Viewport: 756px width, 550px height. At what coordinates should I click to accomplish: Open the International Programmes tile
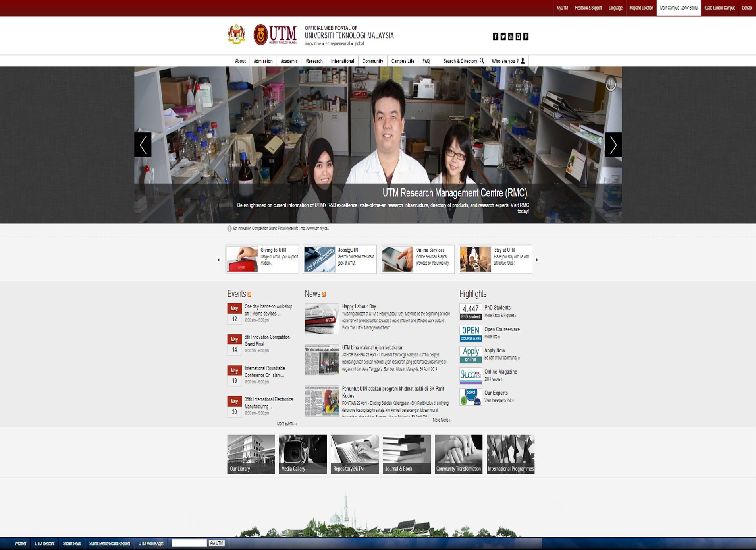coord(511,454)
